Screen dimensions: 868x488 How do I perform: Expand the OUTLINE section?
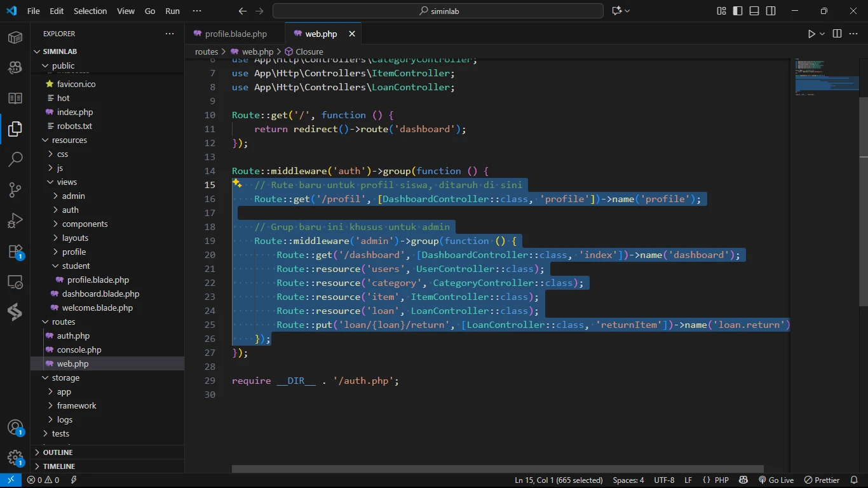coord(58,452)
